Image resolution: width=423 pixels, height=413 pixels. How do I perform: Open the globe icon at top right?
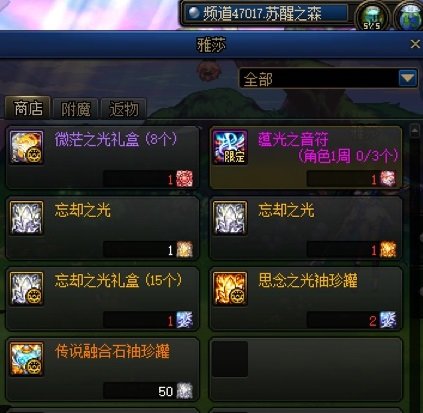pyautogui.click(x=410, y=16)
